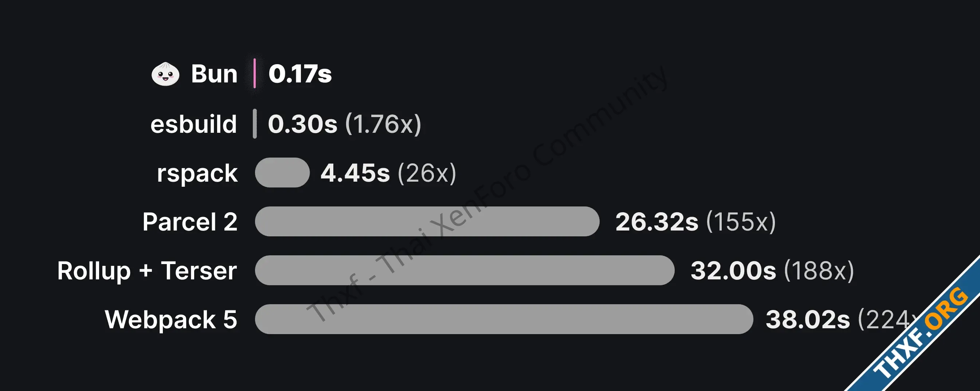
Task: Click the 32.00s timing value
Action: pos(733,271)
